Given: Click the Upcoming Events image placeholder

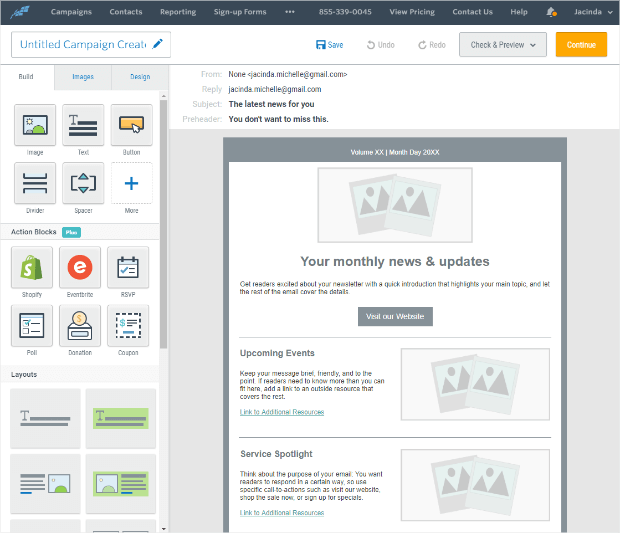Looking at the screenshot, I should (x=475, y=384).
